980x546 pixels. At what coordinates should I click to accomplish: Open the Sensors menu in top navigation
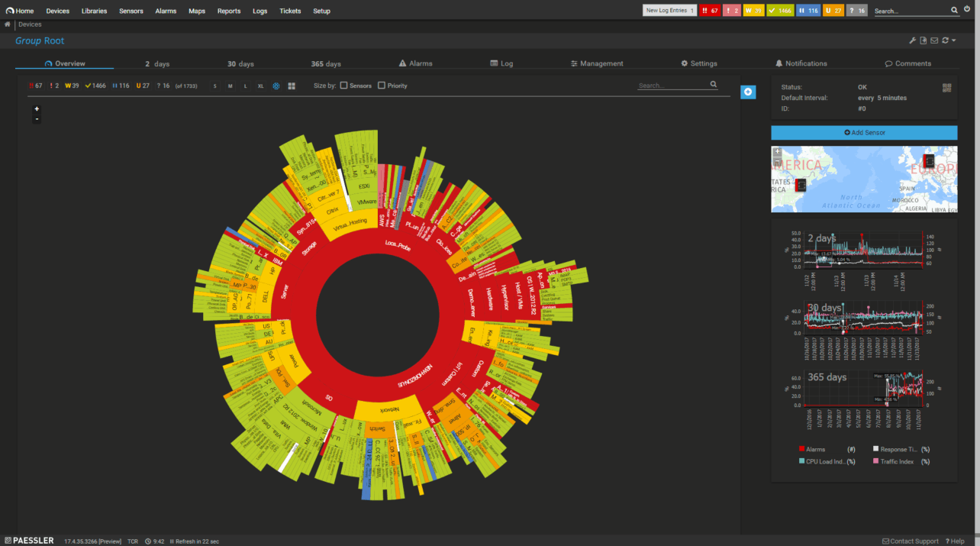click(131, 11)
